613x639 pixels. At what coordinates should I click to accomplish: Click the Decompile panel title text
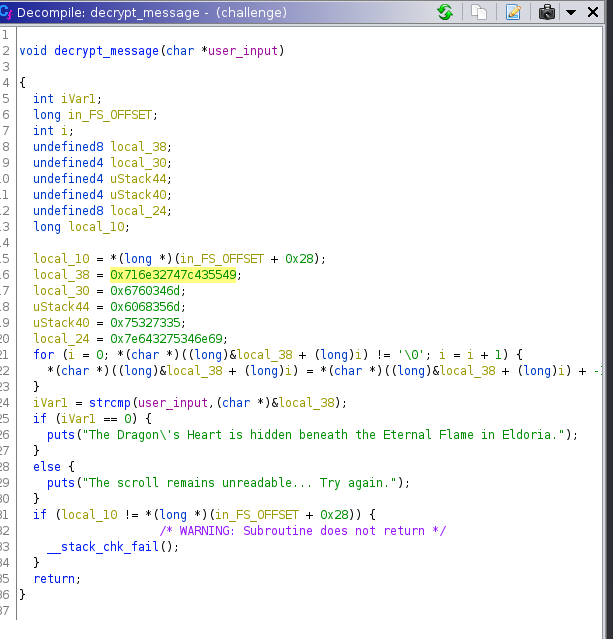click(x=152, y=13)
